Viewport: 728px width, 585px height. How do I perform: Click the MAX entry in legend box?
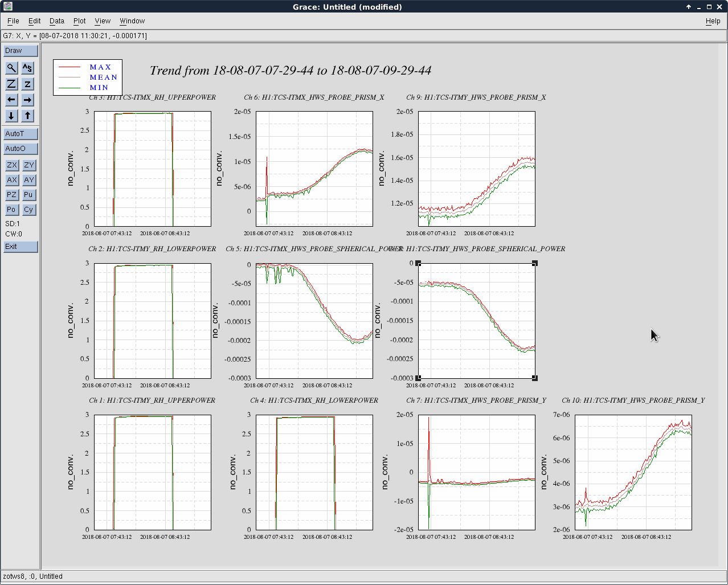click(100, 67)
